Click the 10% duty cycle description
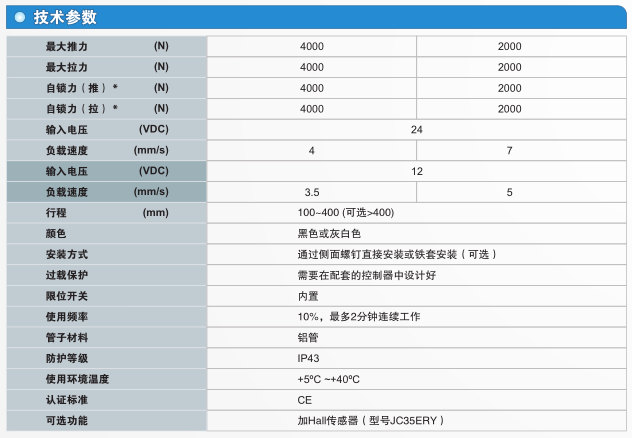 [359, 316]
